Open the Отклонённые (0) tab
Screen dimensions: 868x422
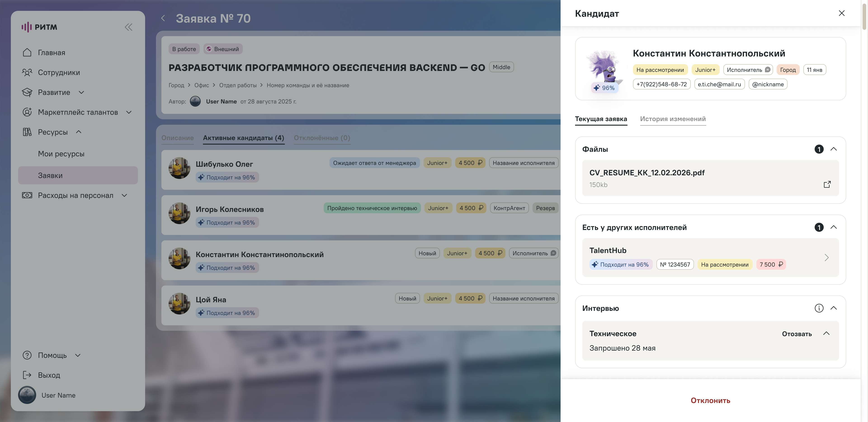tap(322, 138)
